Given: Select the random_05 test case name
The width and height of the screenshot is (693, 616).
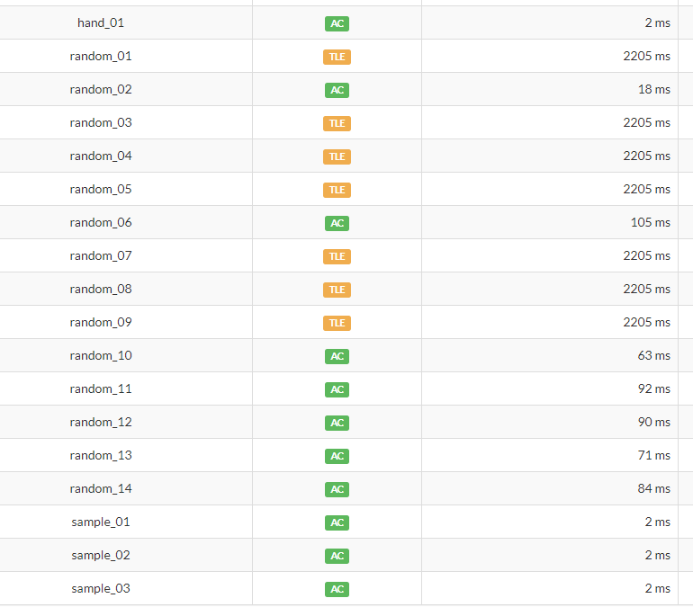Looking at the screenshot, I should pos(101,190).
